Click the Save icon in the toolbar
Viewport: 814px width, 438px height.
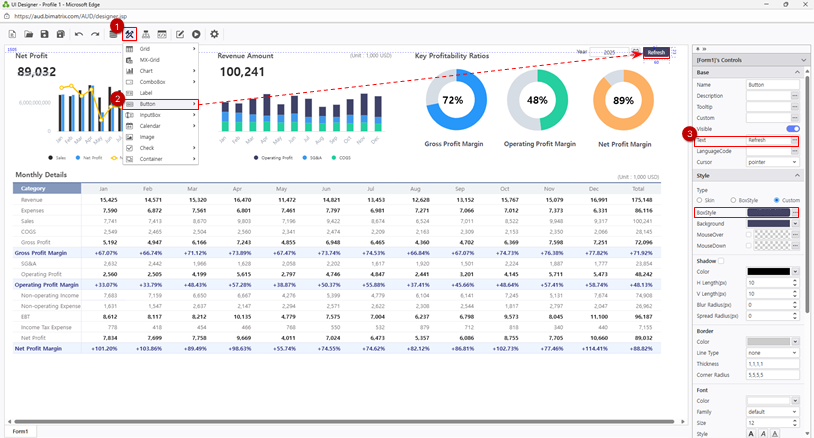44,35
